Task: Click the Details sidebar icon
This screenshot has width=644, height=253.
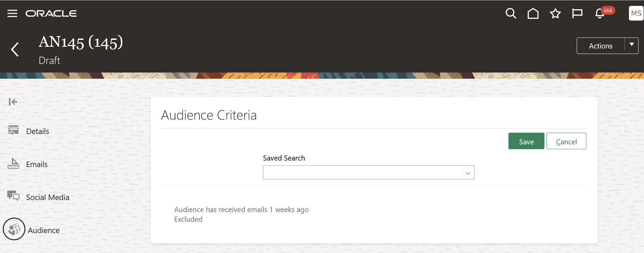Action: pyautogui.click(x=13, y=130)
